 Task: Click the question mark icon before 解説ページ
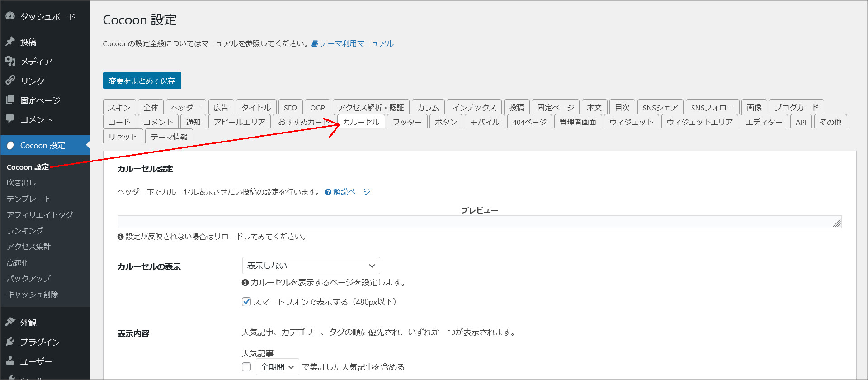[x=328, y=192]
